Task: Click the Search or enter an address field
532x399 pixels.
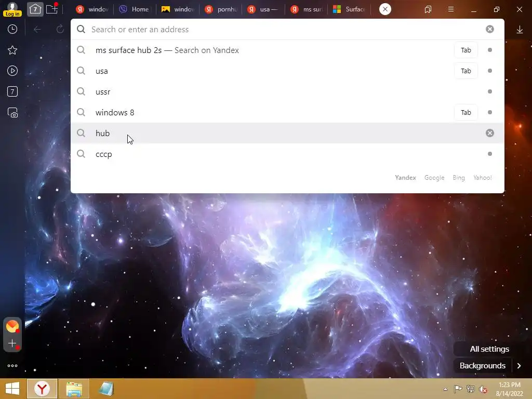Action: tap(287, 29)
